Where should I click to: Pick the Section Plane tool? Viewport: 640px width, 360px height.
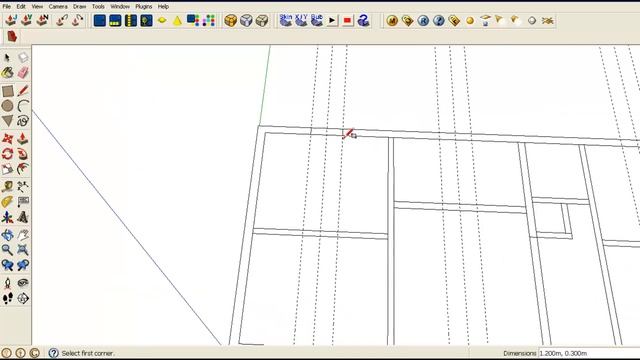tap(23, 298)
